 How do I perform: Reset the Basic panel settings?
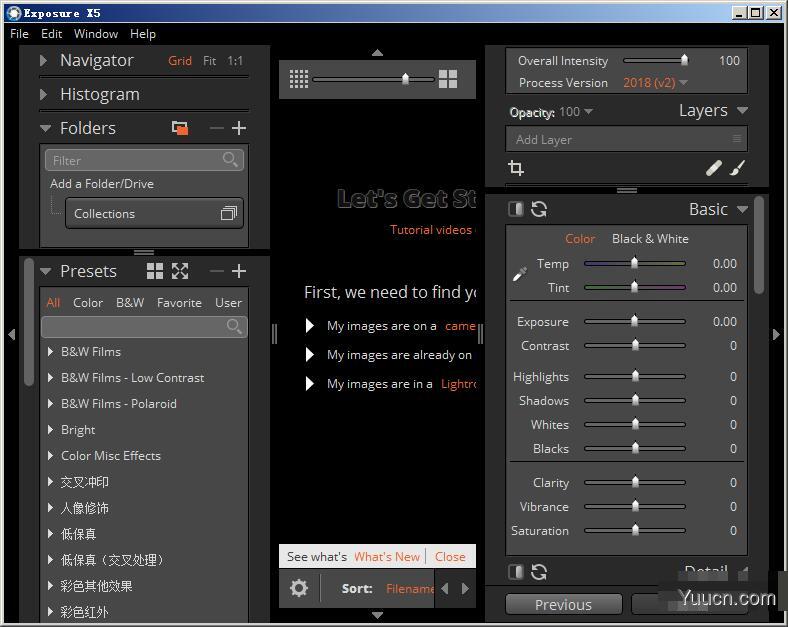539,209
